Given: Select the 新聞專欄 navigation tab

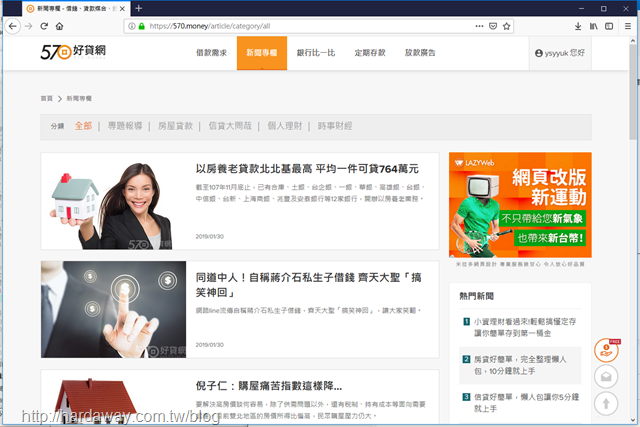Looking at the screenshot, I should (x=262, y=53).
